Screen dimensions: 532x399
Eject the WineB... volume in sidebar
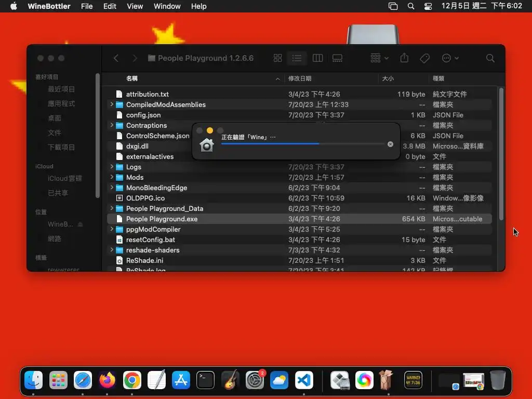click(x=81, y=224)
